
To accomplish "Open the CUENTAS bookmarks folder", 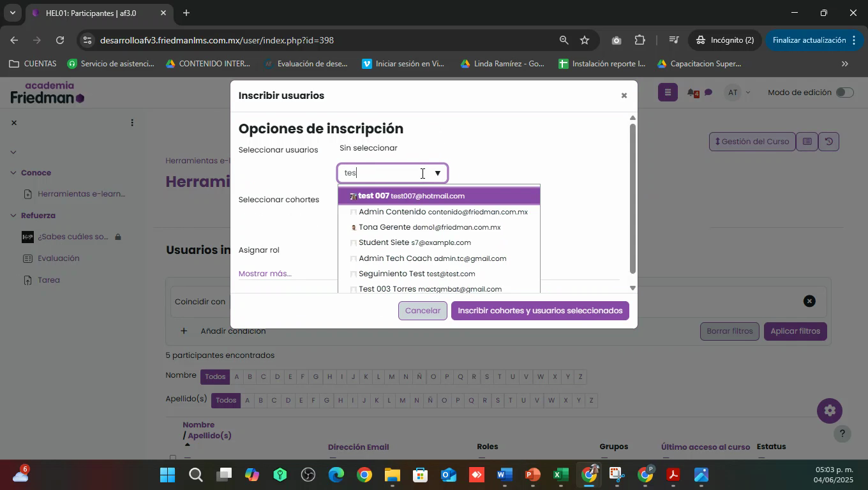I will (33, 64).
